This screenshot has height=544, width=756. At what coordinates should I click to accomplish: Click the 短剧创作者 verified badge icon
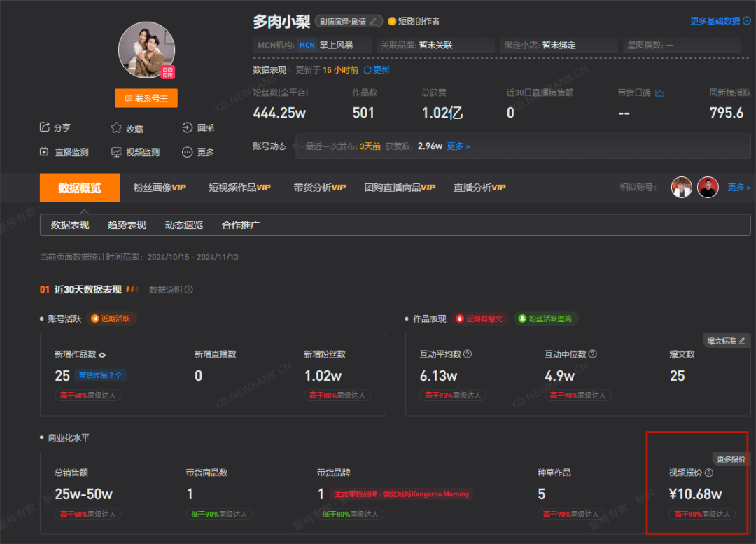(392, 21)
